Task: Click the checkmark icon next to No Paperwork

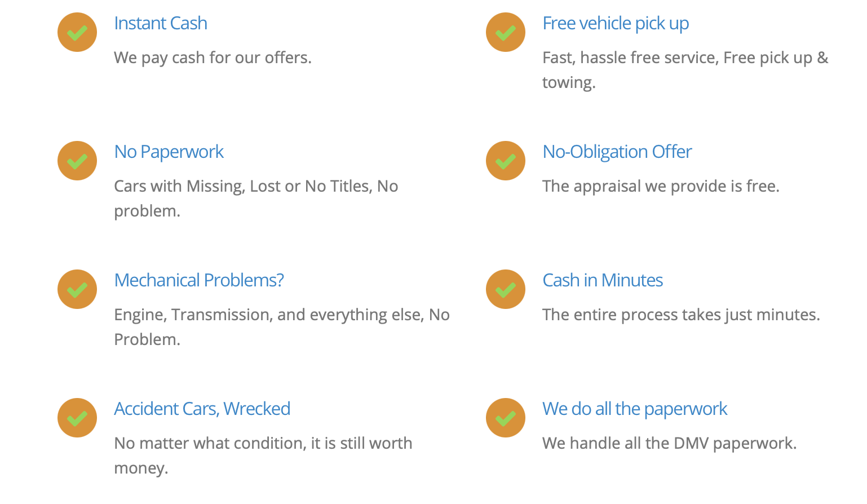Action: (x=77, y=161)
